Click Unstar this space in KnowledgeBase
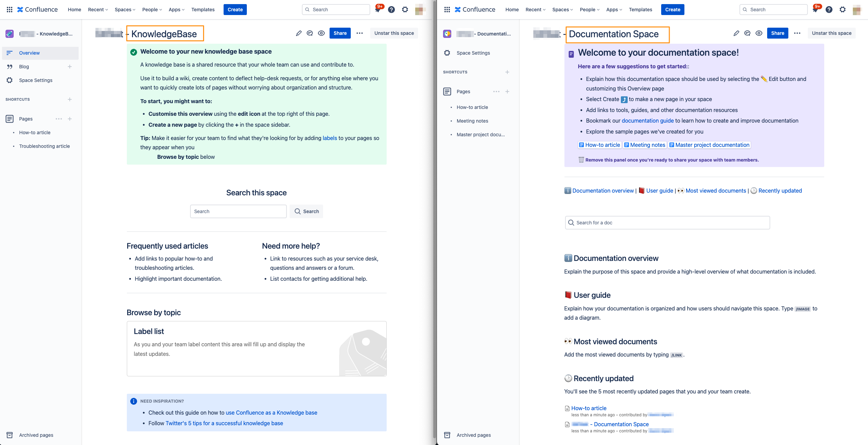This screenshot has width=868, height=445. point(394,33)
